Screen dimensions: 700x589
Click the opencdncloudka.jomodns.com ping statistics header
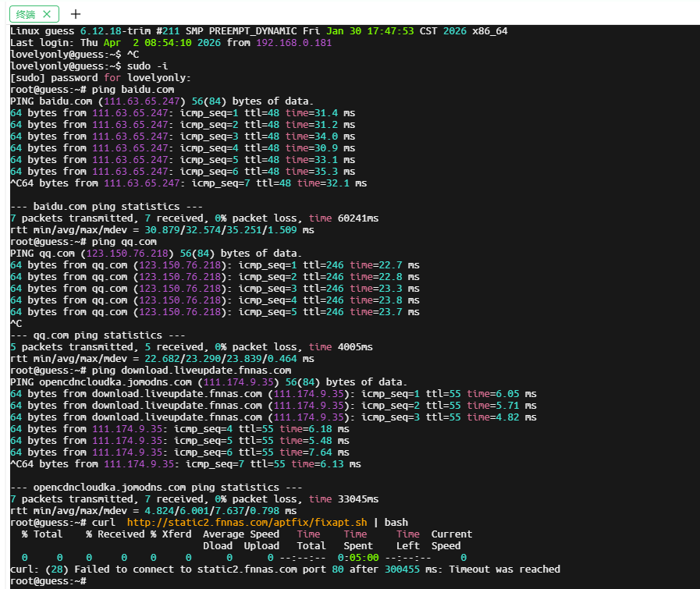(x=156, y=488)
